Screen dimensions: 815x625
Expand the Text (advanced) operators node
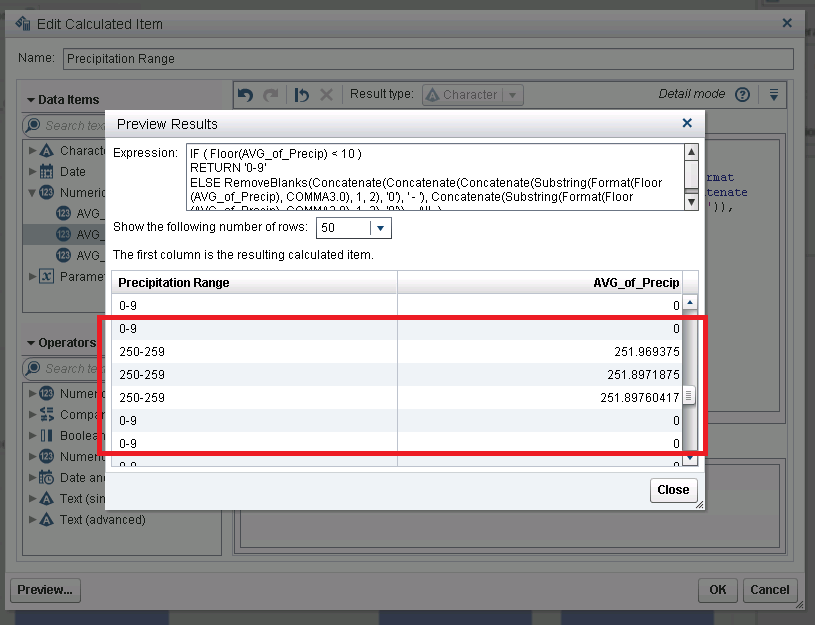(32, 519)
